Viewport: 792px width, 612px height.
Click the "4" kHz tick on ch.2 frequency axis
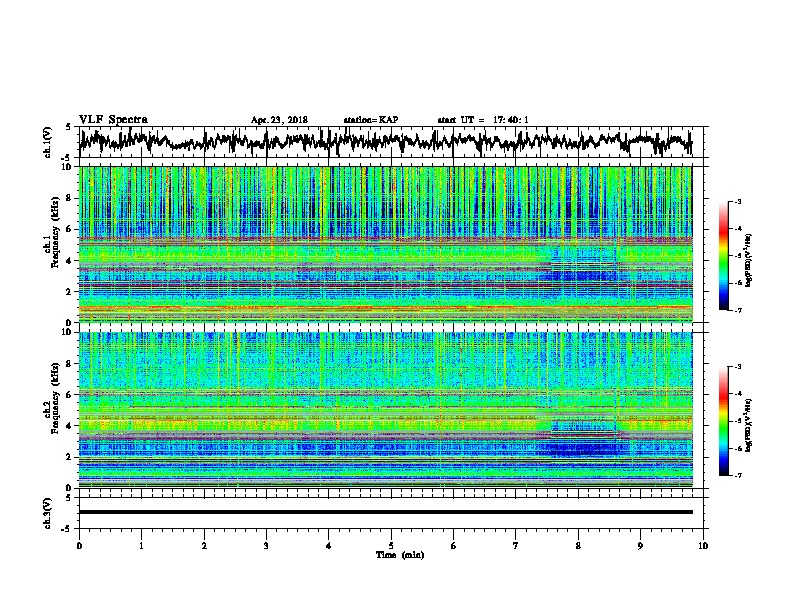pyautogui.click(x=69, y=426)
